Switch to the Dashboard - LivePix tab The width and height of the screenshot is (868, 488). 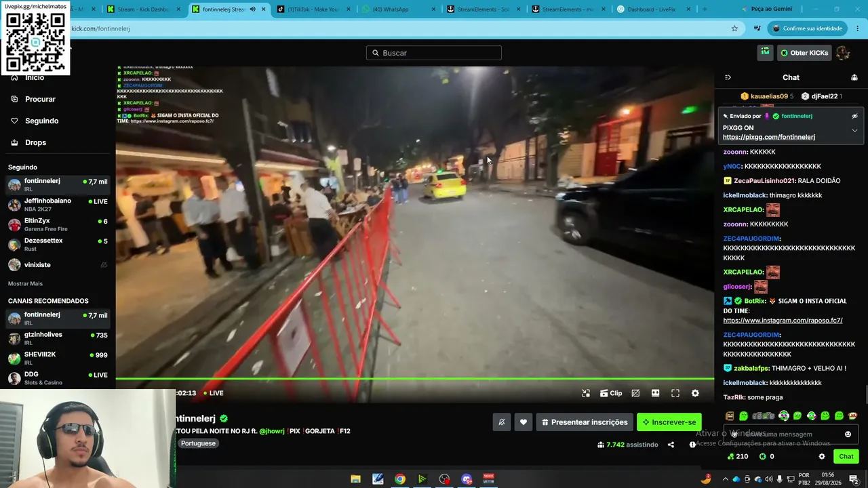(x=653, y=9)
